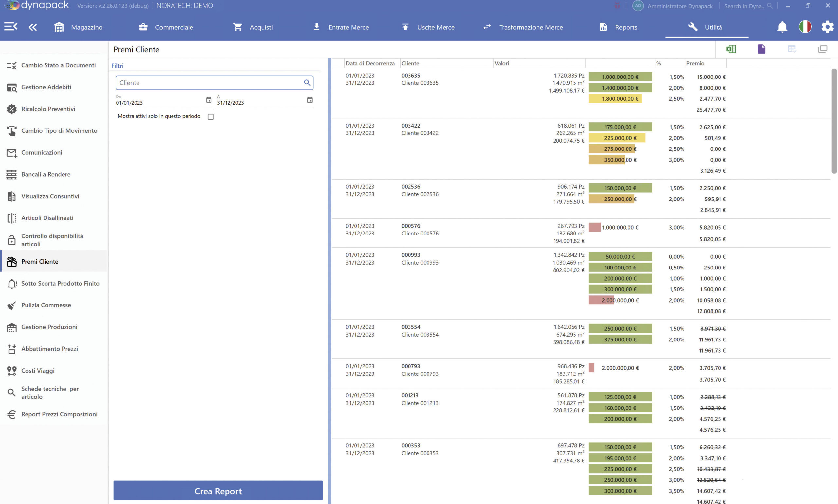838x504 pixels.
Task: Switch to the Reports section
Action: (x=618, y=27)
